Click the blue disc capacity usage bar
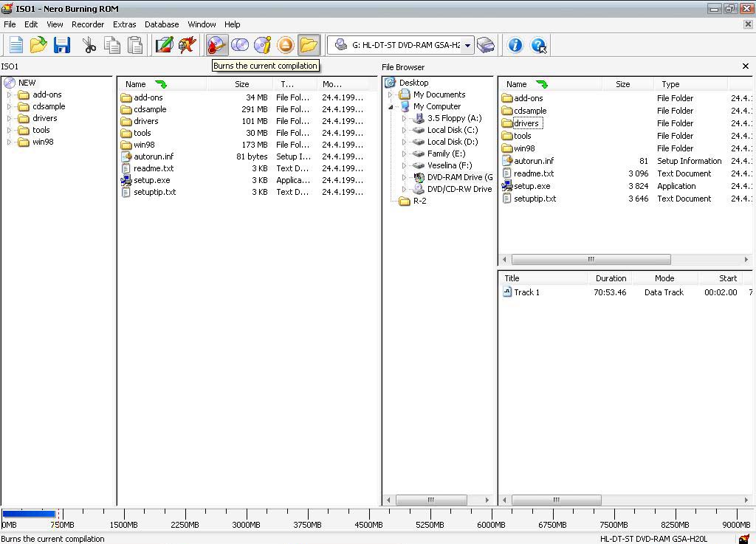756x544 pixels. click(29, 514)
